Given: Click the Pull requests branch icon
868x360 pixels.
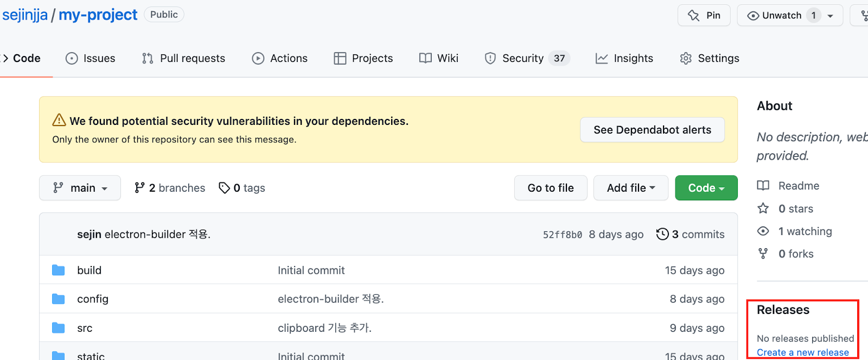Looking at the screenshot, I should point(148,58).
